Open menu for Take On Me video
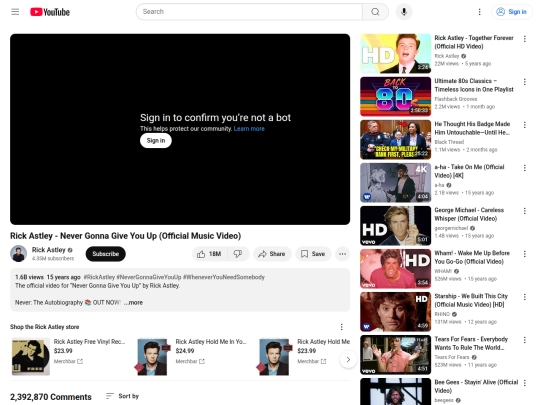Viewport: 540px width, 405px height. 525,168
